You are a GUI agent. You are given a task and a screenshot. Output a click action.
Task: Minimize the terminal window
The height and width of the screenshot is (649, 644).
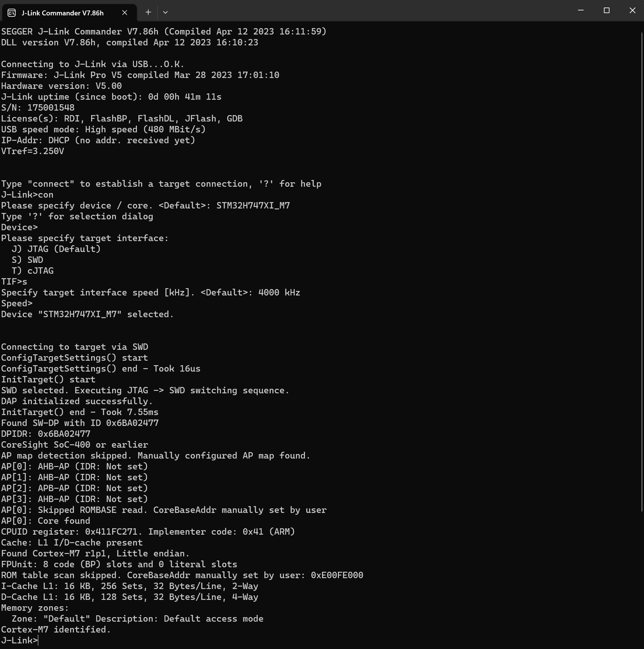click(581, 10)
